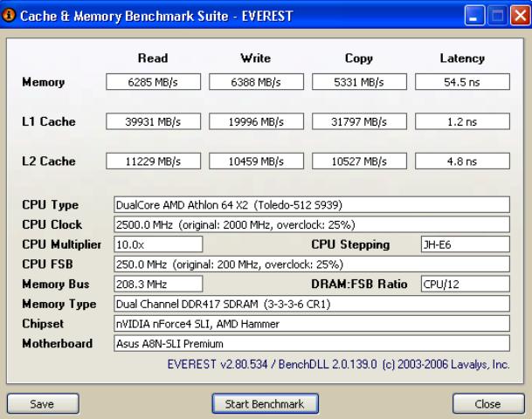Image resolution: width=532 pixels, height=419 pixels.
Task: Click the Memory Type label
Action: tap(59, 304)
